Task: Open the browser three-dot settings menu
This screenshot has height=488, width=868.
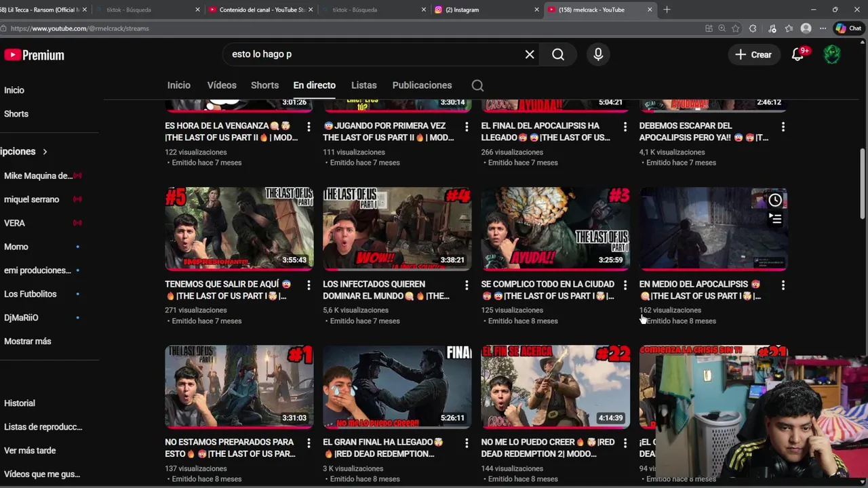Action: pyautogui.click(x=823, y=28)
